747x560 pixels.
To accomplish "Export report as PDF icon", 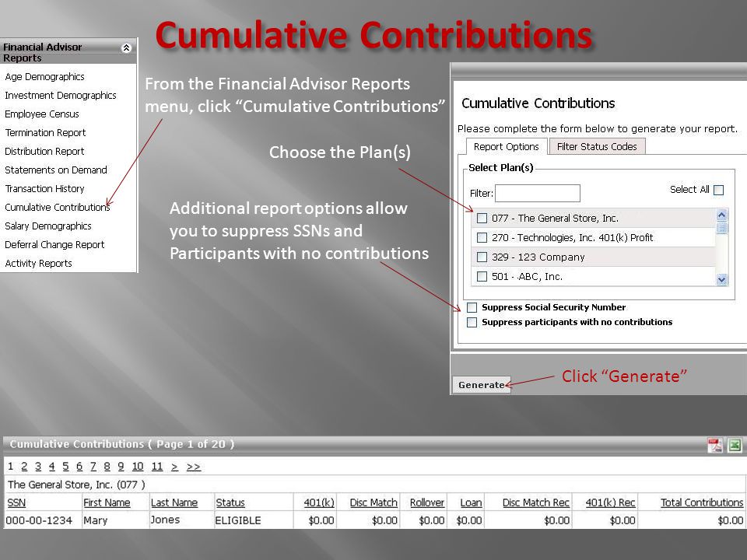I will (714, 445).
